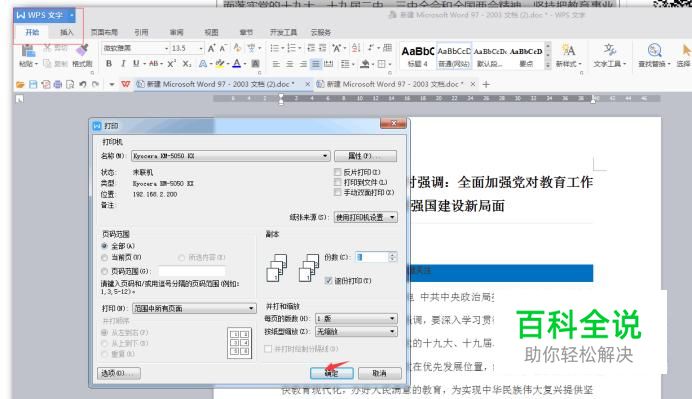Enable the 打印到文件 checkbox
This screenshot has height=399, width=692.
pos(338,182)
